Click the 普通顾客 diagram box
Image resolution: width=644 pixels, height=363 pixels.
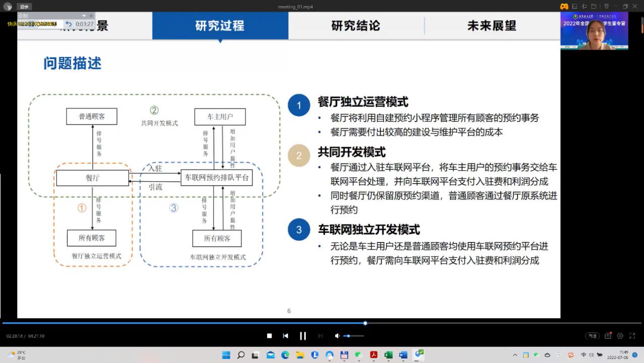[x=92, y=116]
